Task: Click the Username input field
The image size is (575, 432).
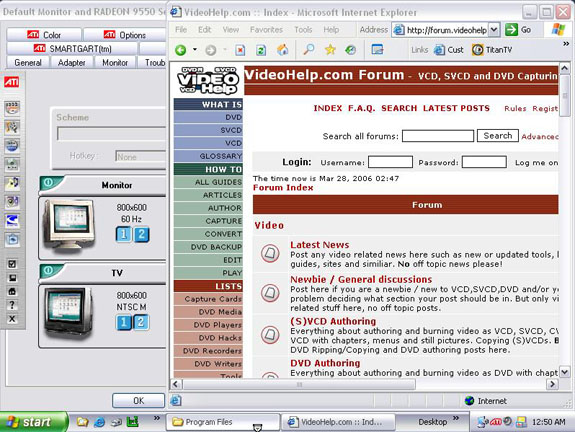Action: [x=390, y=162]
